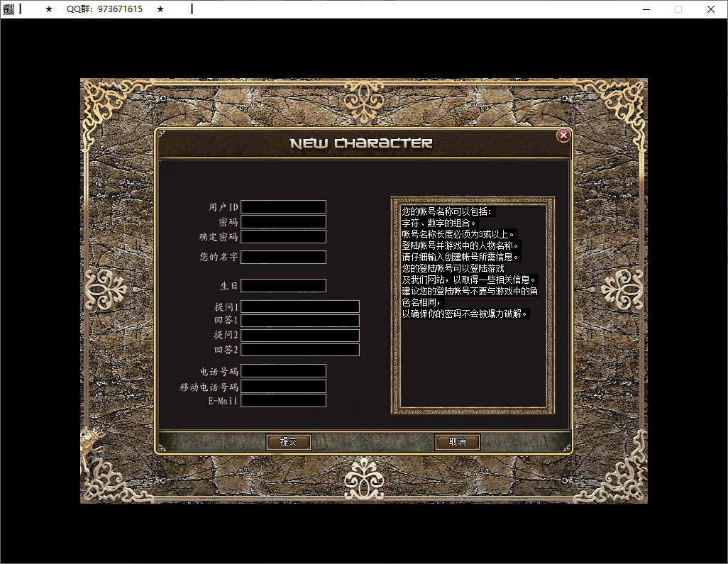Click the QQ群 973671615 text in title bar
Viewport: 728px width, 564px height.
104,9
